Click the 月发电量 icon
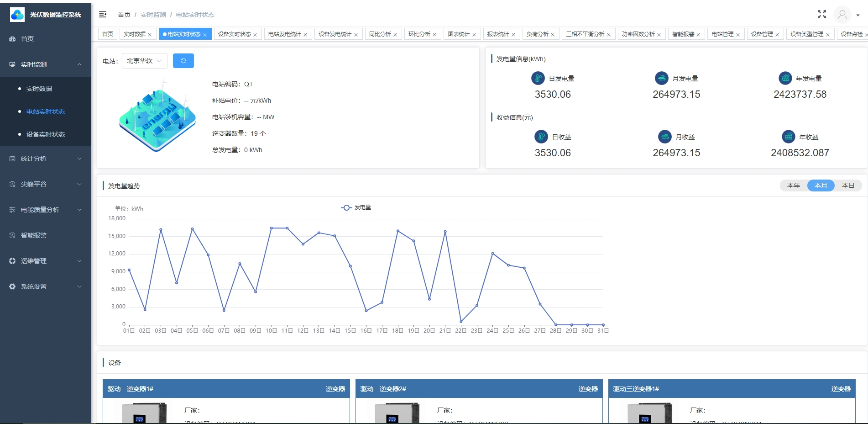The width and height of the screenshot is (868, 424). pyautogui.click(x=662, y=78)
